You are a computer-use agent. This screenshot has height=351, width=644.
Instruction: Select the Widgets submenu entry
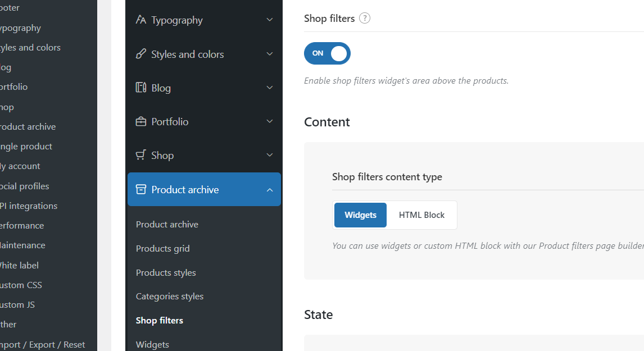(152, 344)
